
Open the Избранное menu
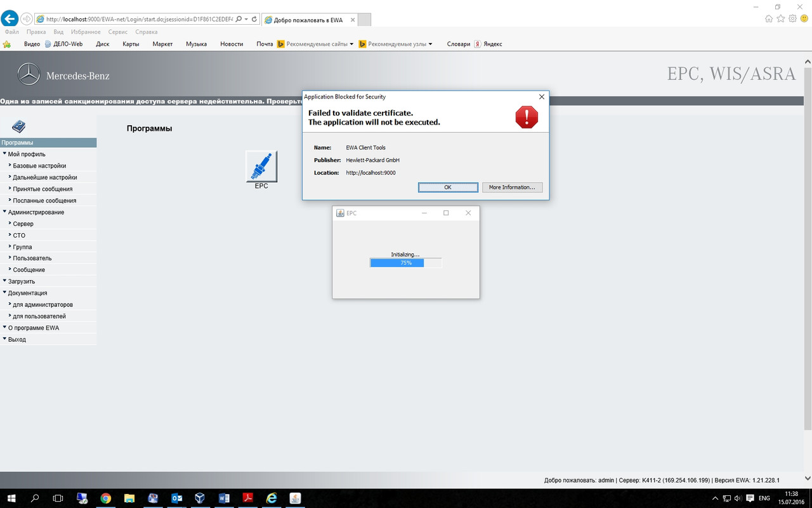tap(86, 32)
